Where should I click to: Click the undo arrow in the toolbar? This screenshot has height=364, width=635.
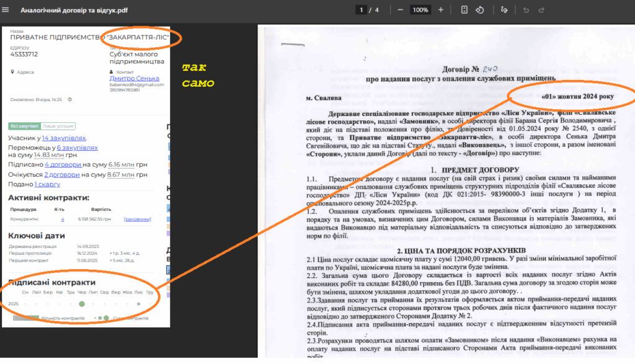tap(526, 10)
